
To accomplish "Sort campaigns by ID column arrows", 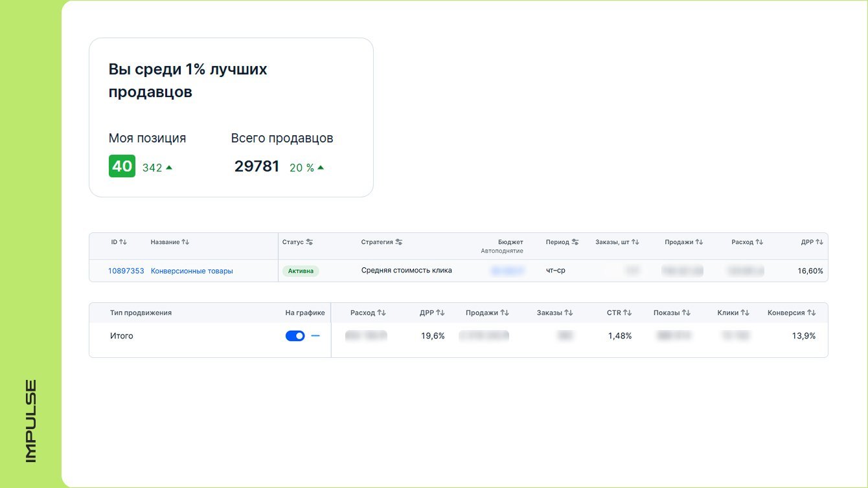I will point(123,242).
